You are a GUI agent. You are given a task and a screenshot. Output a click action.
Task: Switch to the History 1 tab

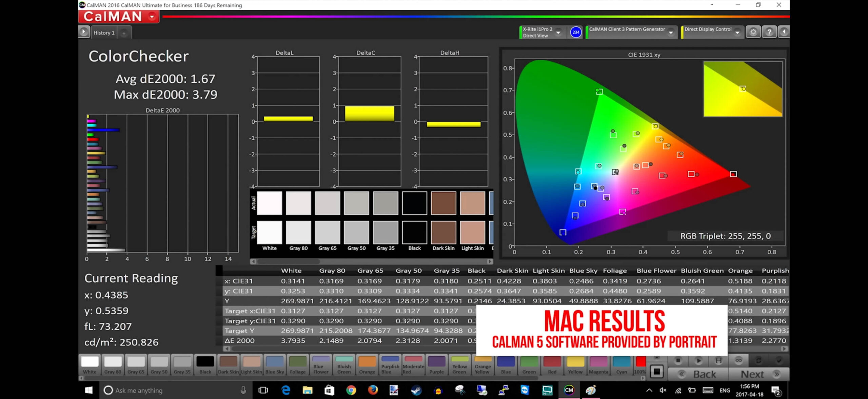(104, 33)
